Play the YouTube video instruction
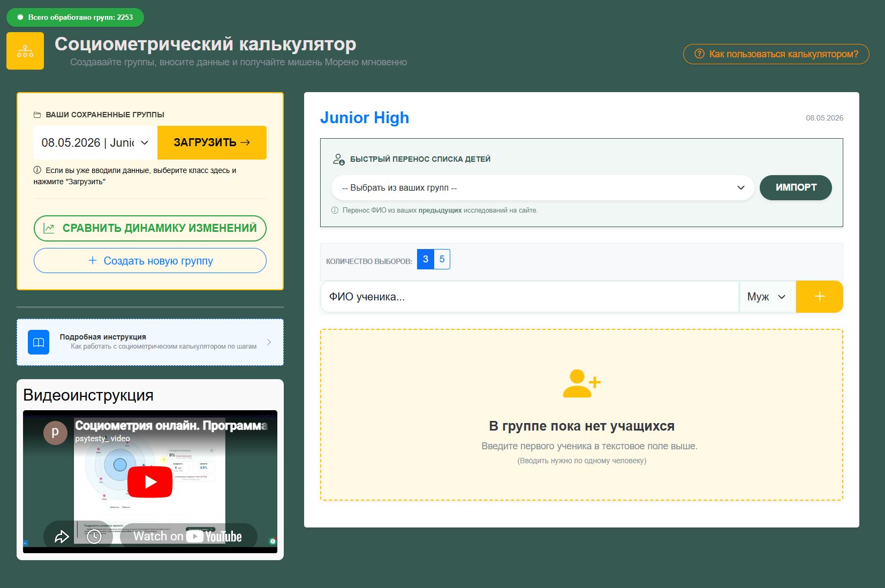885x588 pixels. click(150, 482)
